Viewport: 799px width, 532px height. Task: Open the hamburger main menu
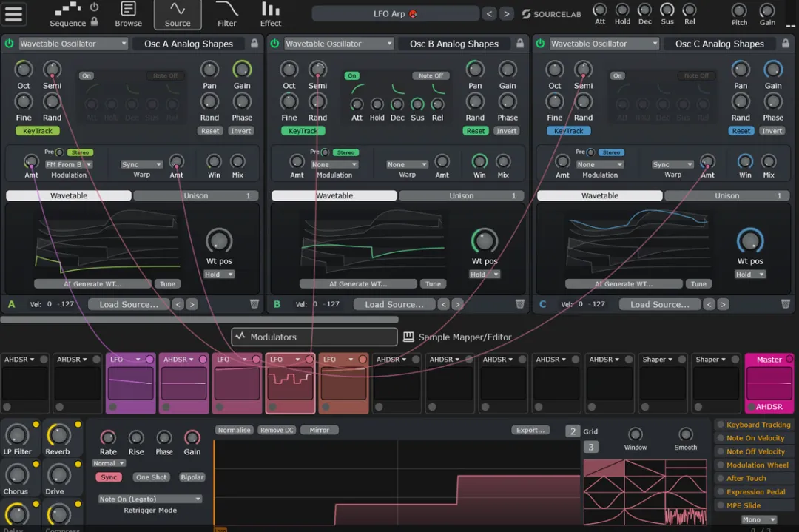point(14,14)
